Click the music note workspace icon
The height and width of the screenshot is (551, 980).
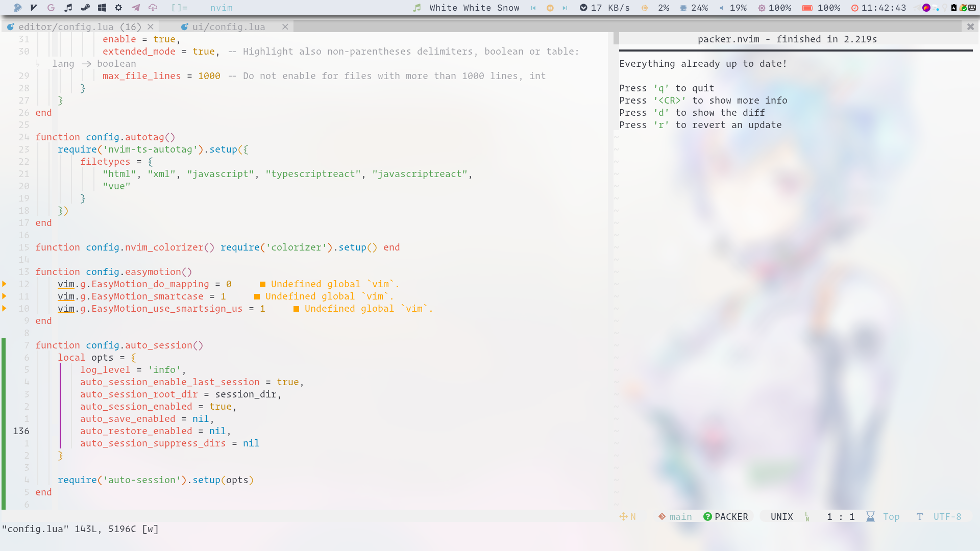click(x=68, y=8)
